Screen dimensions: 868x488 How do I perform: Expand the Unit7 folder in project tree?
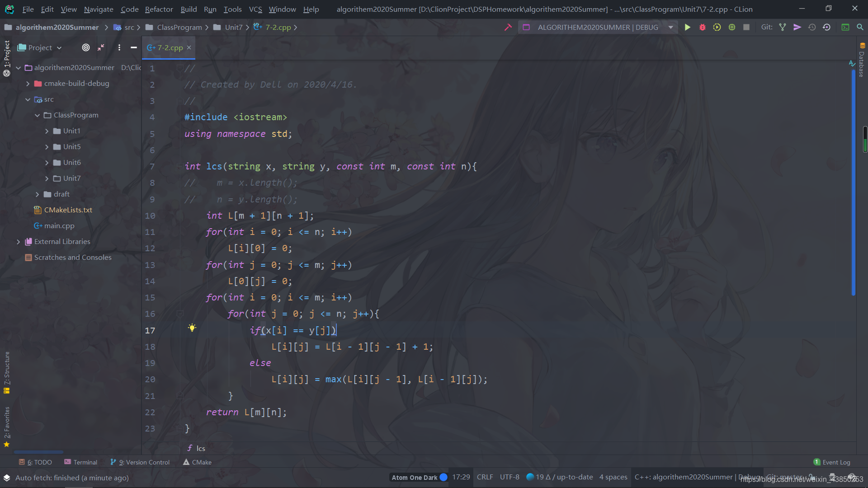point(47,178)
